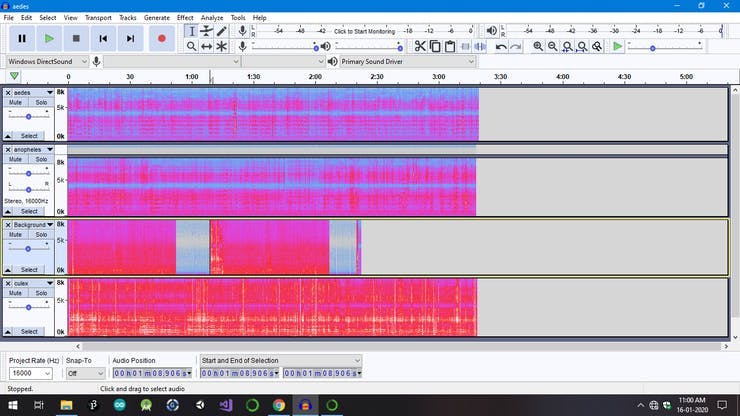The width and height of the screenshot is (740, 416).
Task: Activate the Zoom magnifier tool
Action: [x=191, y=46]
